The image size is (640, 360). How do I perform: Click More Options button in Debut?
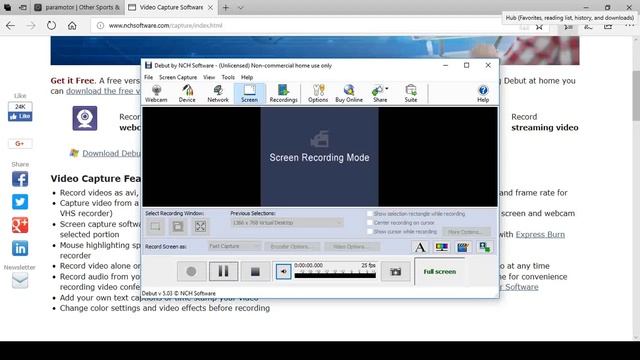(466, 232)
